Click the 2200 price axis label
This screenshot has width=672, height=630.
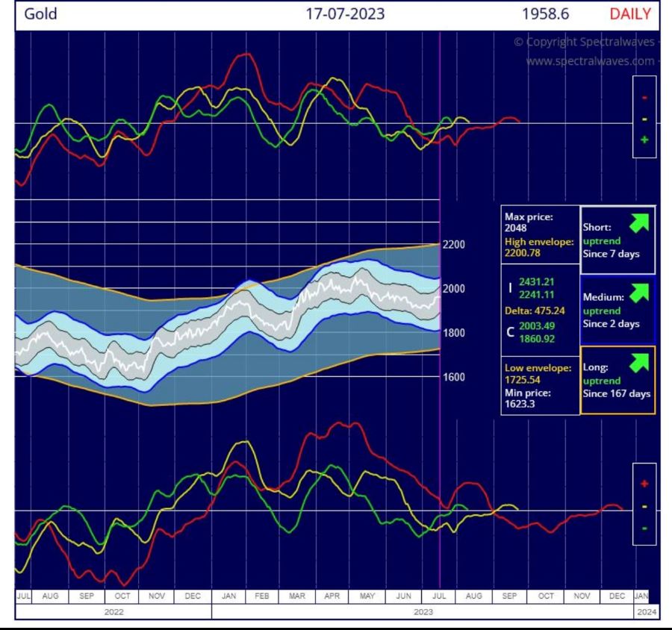[454, 245]
